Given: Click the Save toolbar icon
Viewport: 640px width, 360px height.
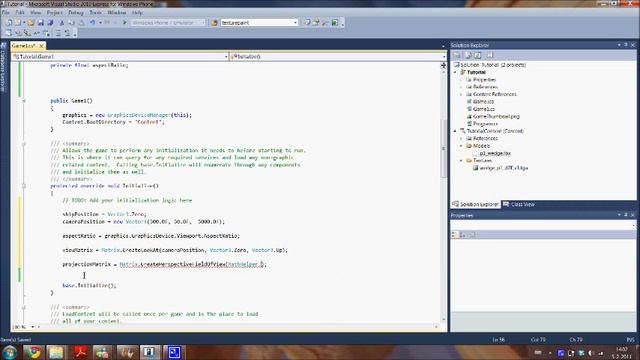Looking at the screenshot, I should click(x=40, y=23).
